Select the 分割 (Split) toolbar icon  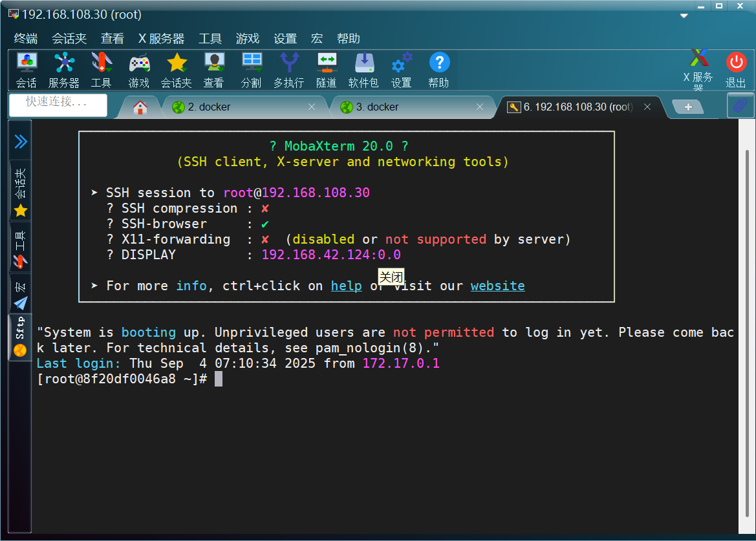click(251, 70)
